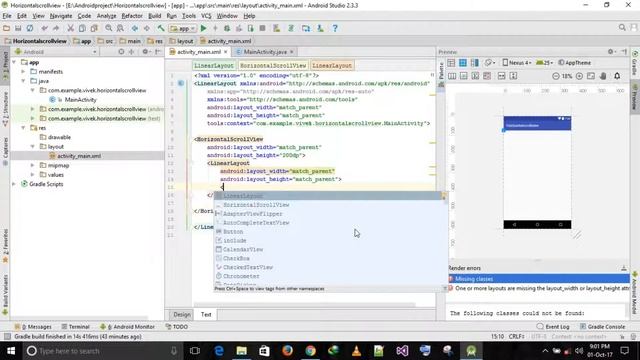Click the Windows search box
Viewport: 640px width, 360px height.
tap(102, 351)
